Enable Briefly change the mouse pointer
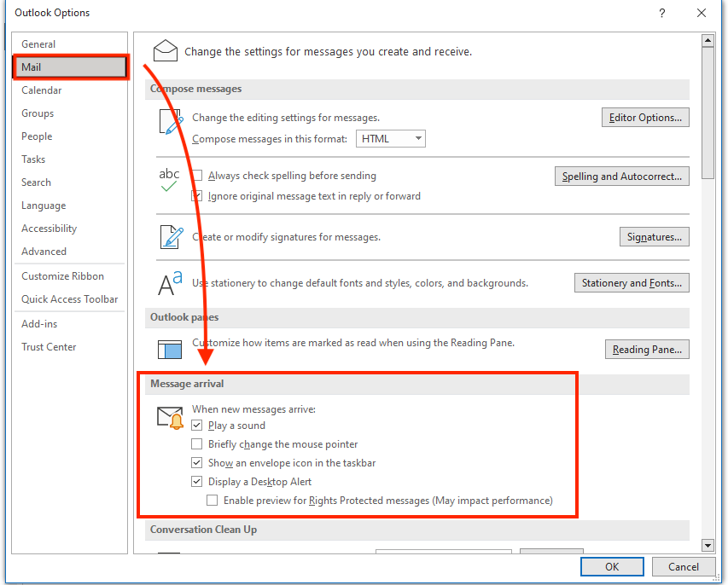 pyautogui.click(x=197, y=444)
